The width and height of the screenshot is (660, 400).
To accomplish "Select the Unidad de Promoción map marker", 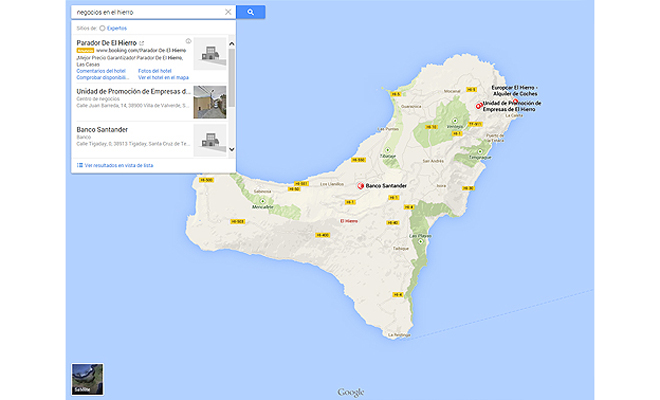I will [478, 106].
